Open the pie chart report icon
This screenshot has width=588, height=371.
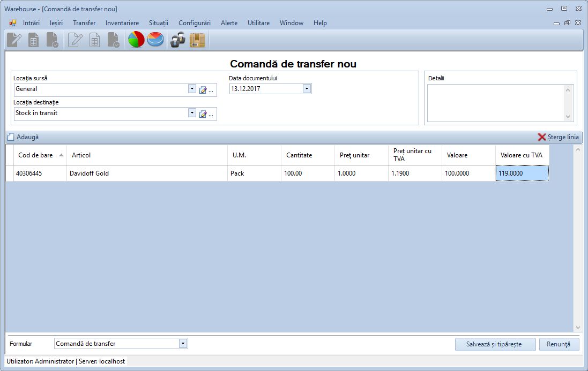[136, 39]
